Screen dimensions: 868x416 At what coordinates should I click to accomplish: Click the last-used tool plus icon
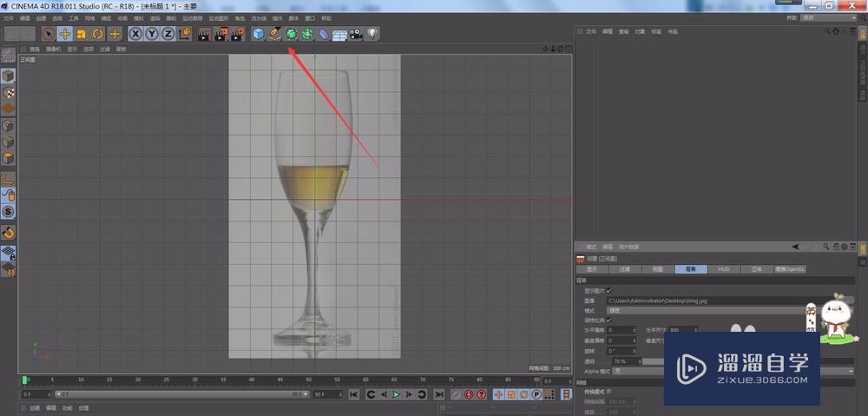[115, 34]
